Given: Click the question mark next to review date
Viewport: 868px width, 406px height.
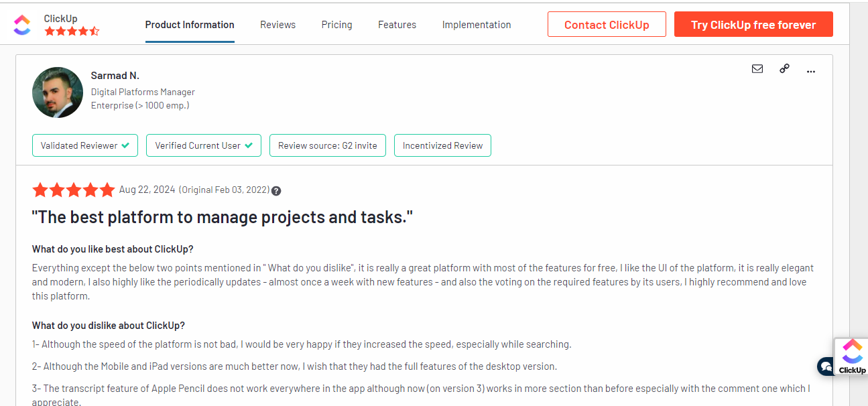Looking at the screenshot, I should pos(276,191).
